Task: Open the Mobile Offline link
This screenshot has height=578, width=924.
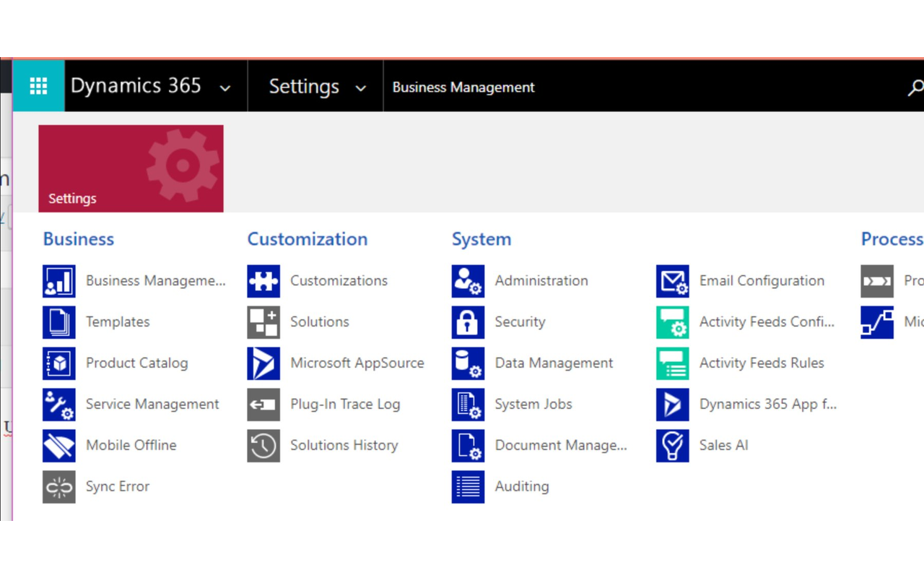Action: (131, 446)
